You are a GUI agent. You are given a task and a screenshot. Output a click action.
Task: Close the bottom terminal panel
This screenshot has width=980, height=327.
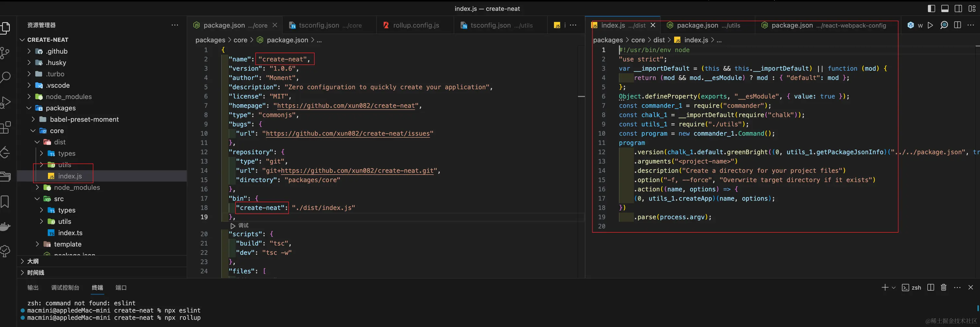971,287
